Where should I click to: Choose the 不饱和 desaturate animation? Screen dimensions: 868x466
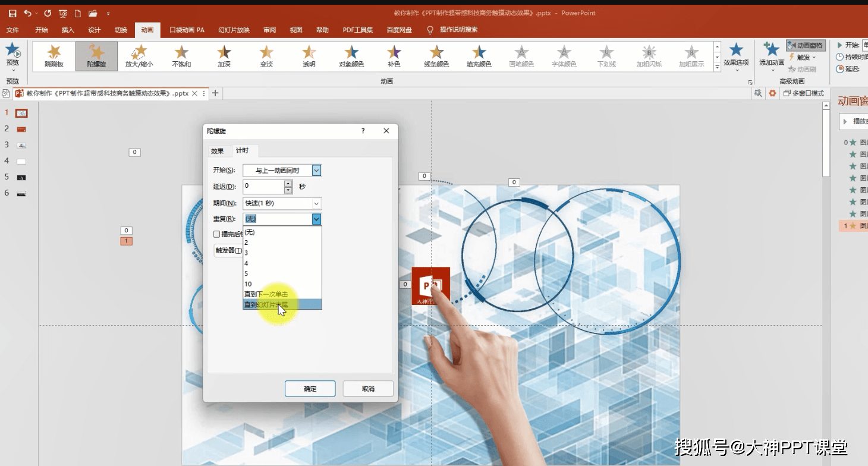pyautogui.click(x=181, y=56)
